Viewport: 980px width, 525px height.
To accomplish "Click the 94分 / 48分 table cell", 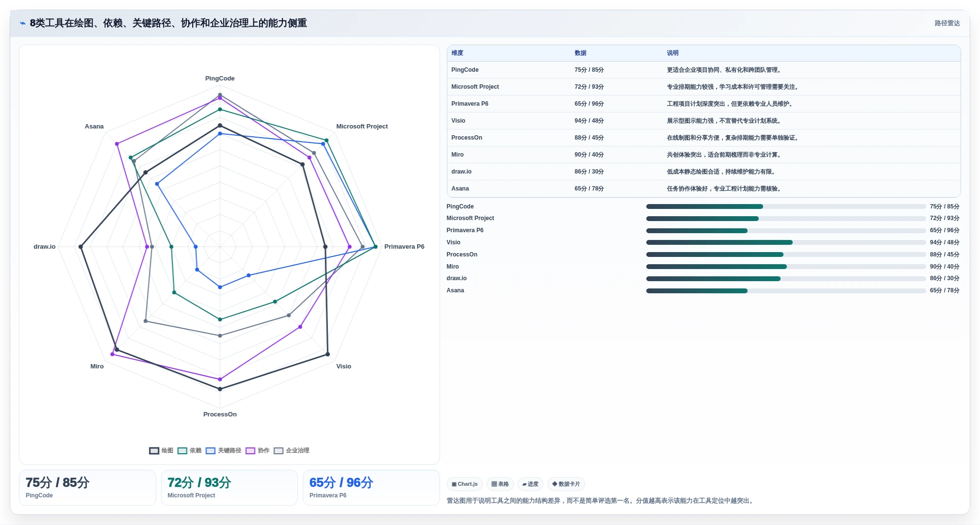I will (589, 121).
